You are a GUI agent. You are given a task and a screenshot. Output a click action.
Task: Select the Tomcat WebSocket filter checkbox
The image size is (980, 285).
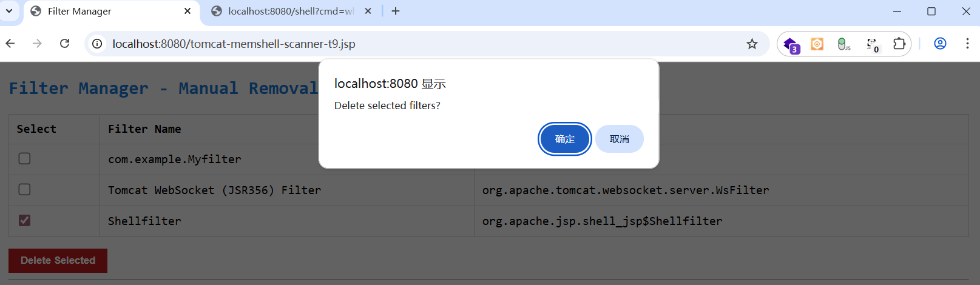[x=24, y=190]
